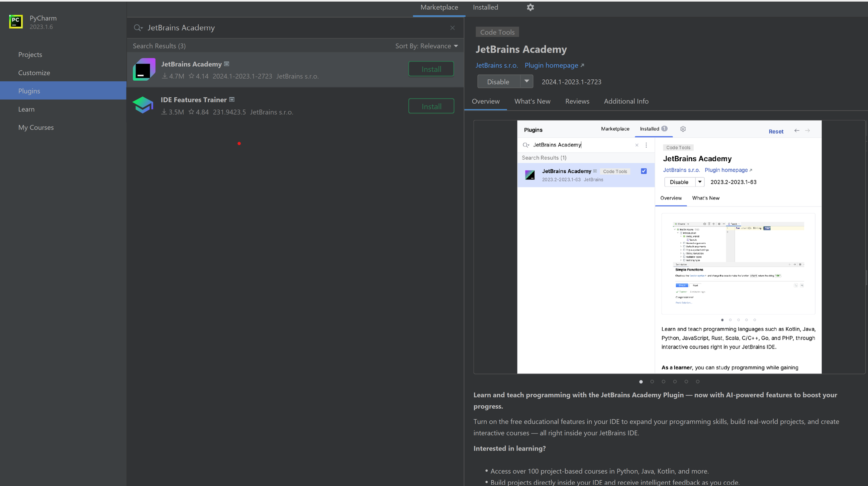Click the downloads icon for 3.5M
The height and width of the screenshot is (486, 868).
[164, 112]
